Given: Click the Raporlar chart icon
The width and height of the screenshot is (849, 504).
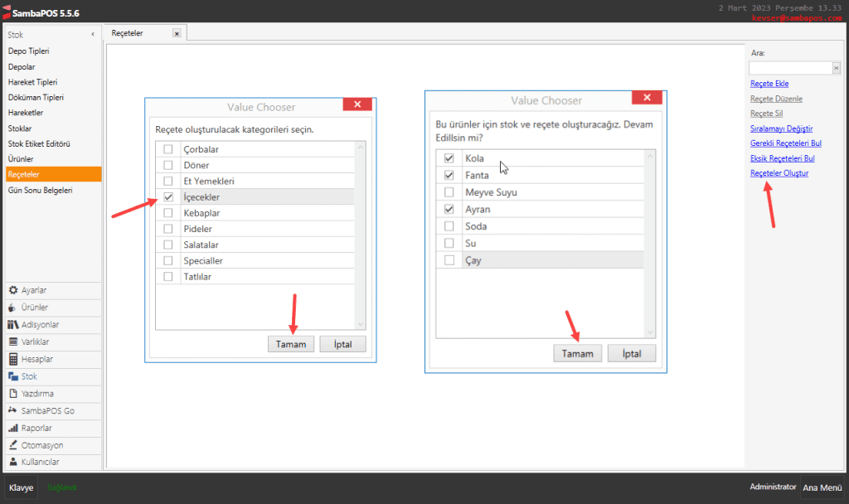Looking at the screenshot, I should 12,428.
